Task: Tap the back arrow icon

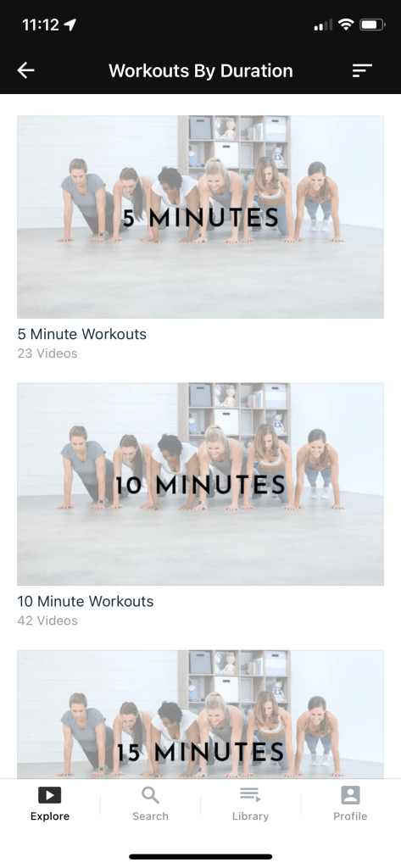Action: [x=26, y=70]
